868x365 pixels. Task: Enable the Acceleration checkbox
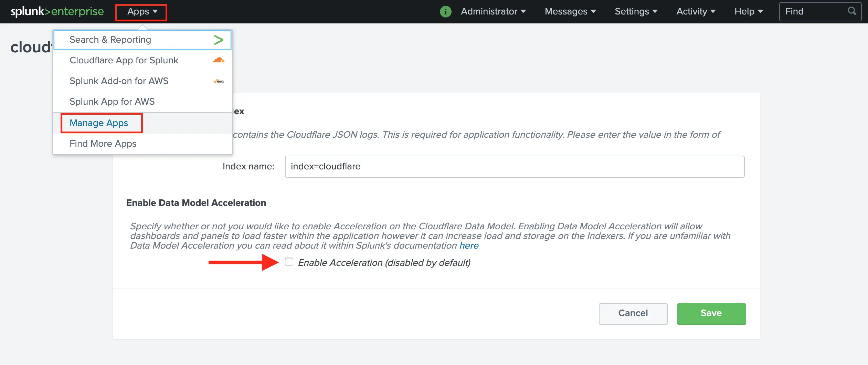pos(289,262)
